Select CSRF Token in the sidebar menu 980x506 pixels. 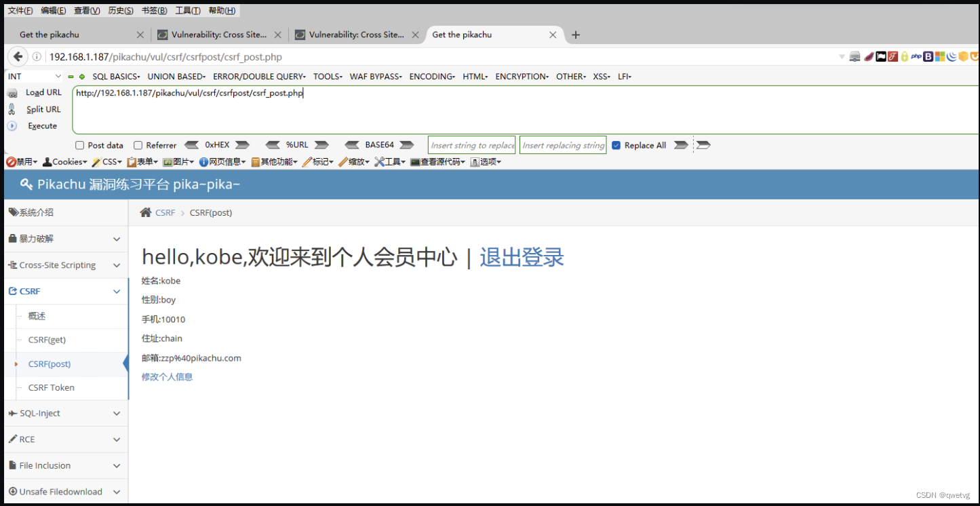tap(50, 387)
